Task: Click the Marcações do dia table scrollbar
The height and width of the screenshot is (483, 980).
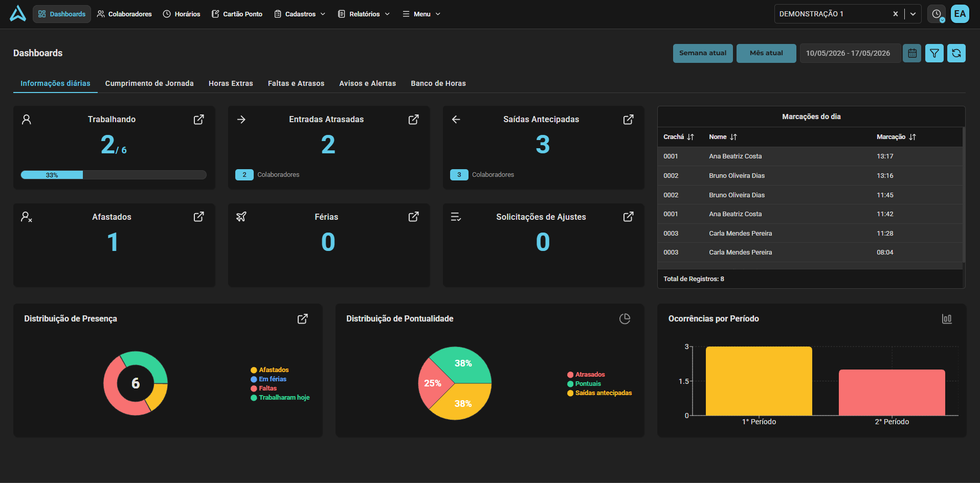Action: (x=964, y=194)
